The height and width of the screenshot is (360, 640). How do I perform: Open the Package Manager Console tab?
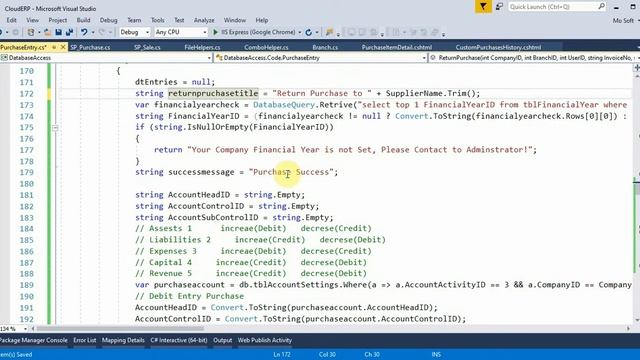coord(34,340)
